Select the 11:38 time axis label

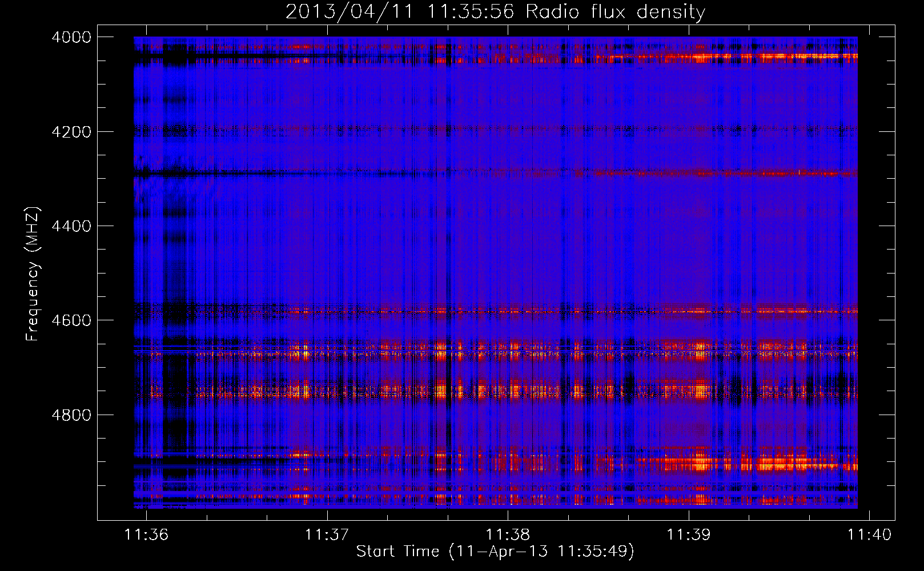[508, 534]
